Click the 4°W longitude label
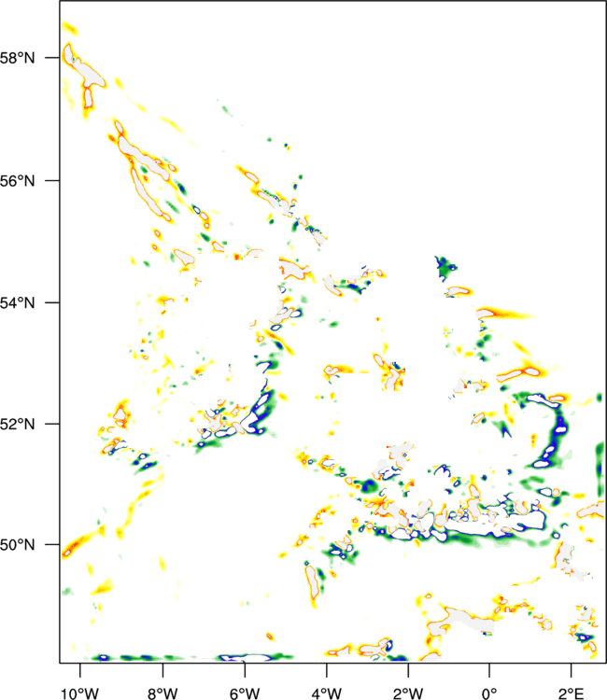This screenshot has height=700, width=607. (326, 693)
